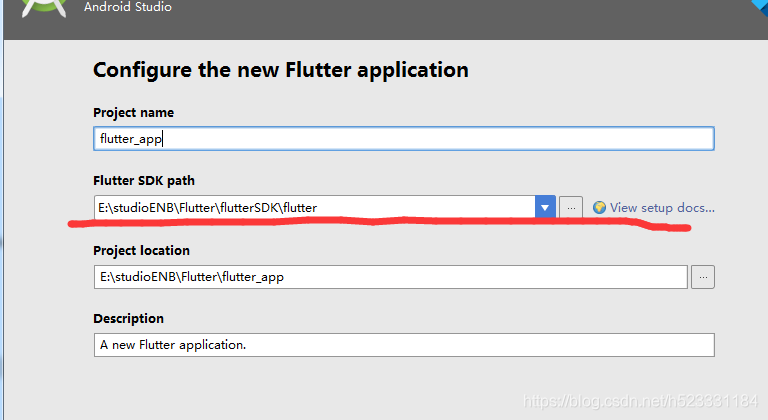768x420 pixels.
Task: Browse for Flutter SDK path with ellipsis button
Action: click(571, 208)
